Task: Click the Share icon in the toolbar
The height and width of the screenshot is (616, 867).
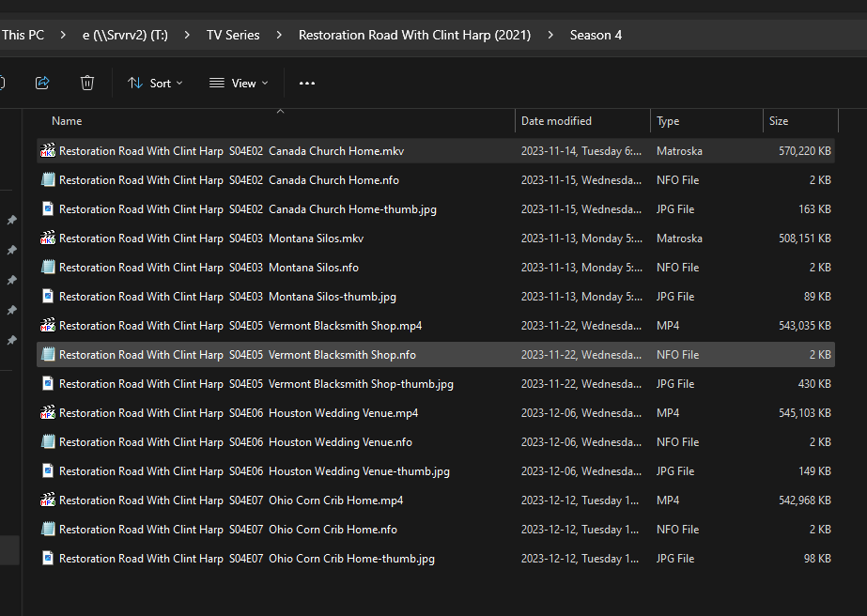Action: click(x=42, y=83)
